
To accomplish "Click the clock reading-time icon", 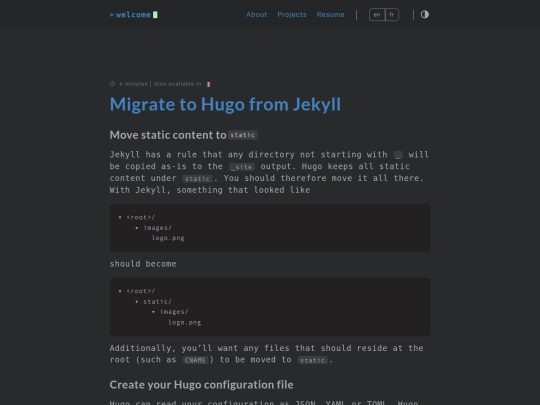I will coord(112,84).
